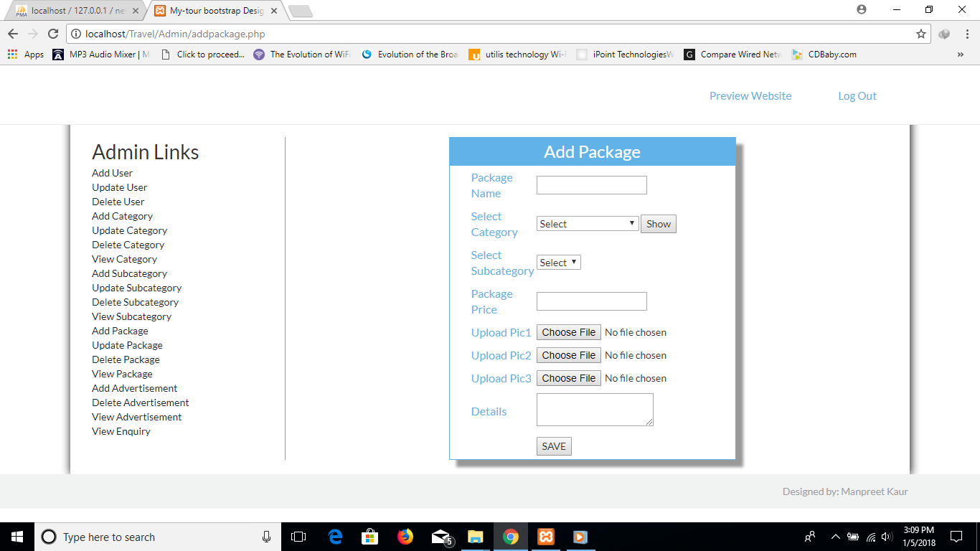Reload the page with the refresh icon

click(52, 34)
